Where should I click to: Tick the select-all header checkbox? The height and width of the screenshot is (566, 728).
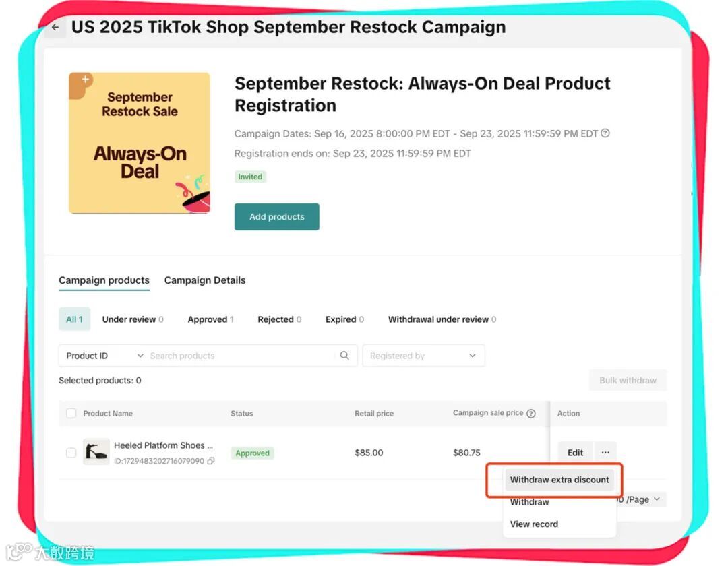[71, 413]
